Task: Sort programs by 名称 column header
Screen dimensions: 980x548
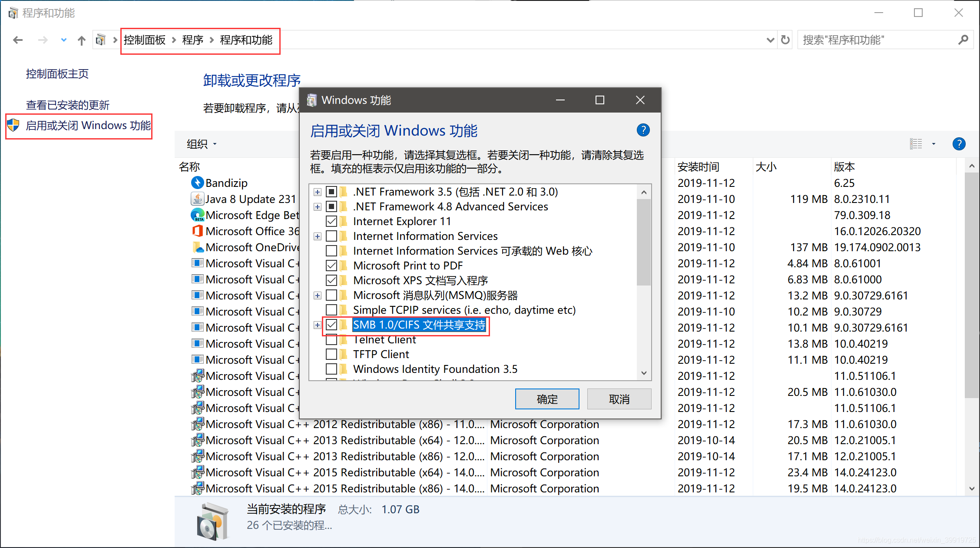Action: click(189, 167)
